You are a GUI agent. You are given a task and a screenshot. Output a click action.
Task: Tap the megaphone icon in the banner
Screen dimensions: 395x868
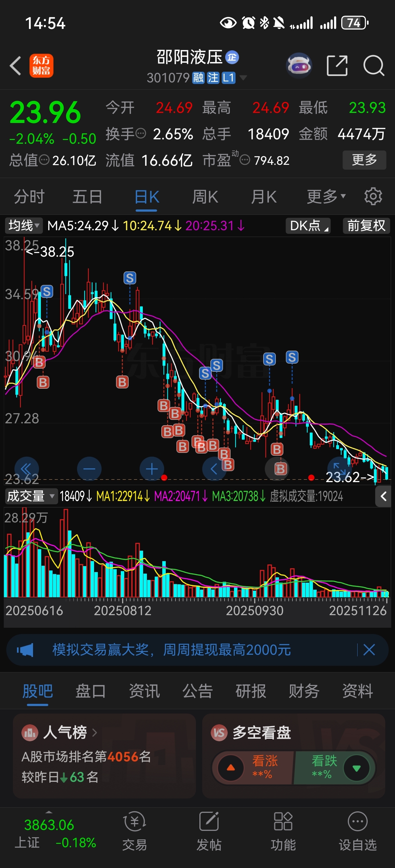tap(25, 650)
